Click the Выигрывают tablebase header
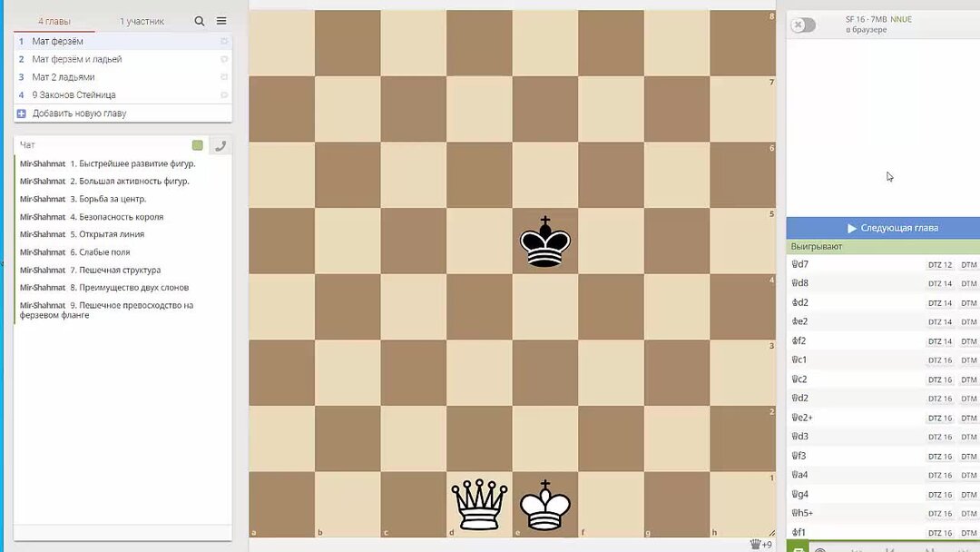The width and height of the screenshot is (980, 552). [x=883, y=247]
